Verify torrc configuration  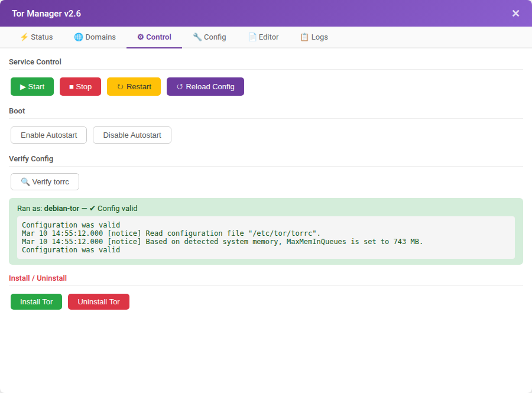tap(45, 182)
